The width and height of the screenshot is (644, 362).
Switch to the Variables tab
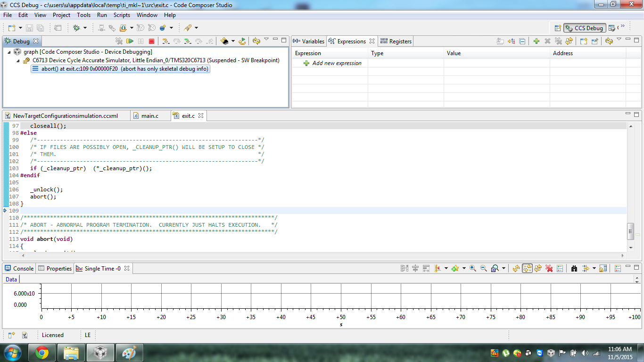point(309,41)
